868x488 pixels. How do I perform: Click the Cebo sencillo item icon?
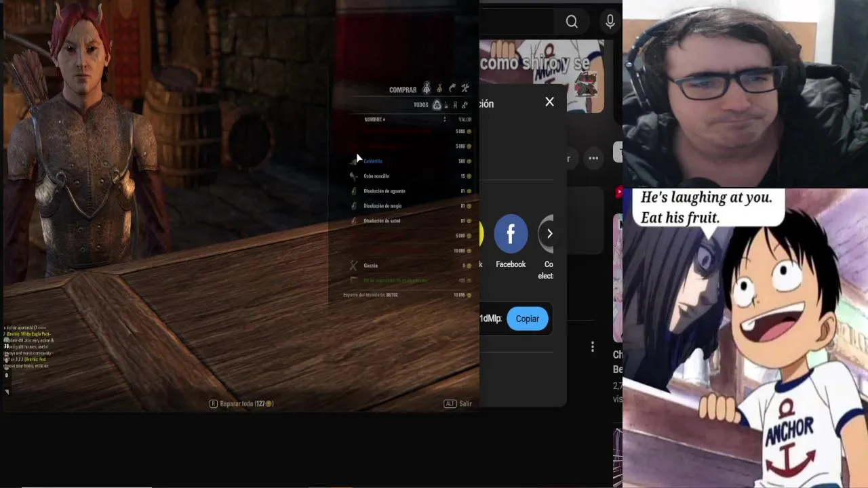pos(353,176)
